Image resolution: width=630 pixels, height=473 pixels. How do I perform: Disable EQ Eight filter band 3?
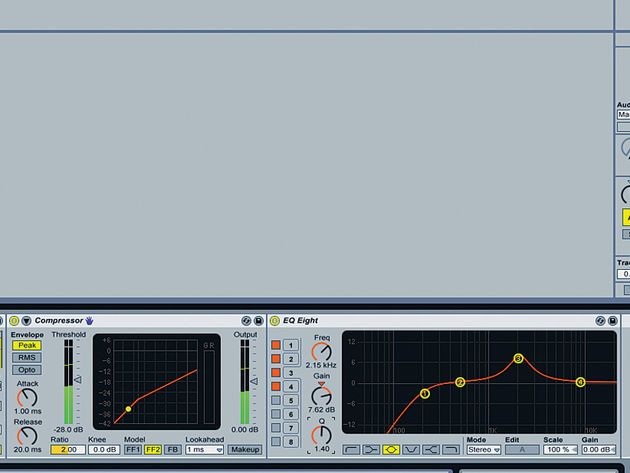(x=276, y=372)
